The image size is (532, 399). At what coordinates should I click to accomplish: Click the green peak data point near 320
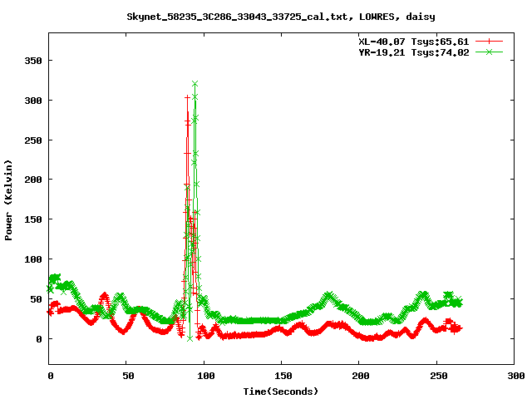coord(195,83)
